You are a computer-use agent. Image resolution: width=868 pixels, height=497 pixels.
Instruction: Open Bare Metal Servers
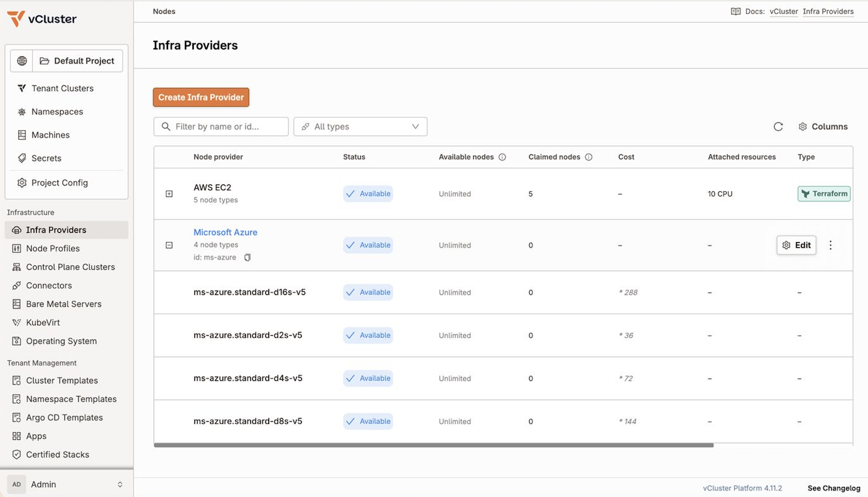tap(66, 304)
